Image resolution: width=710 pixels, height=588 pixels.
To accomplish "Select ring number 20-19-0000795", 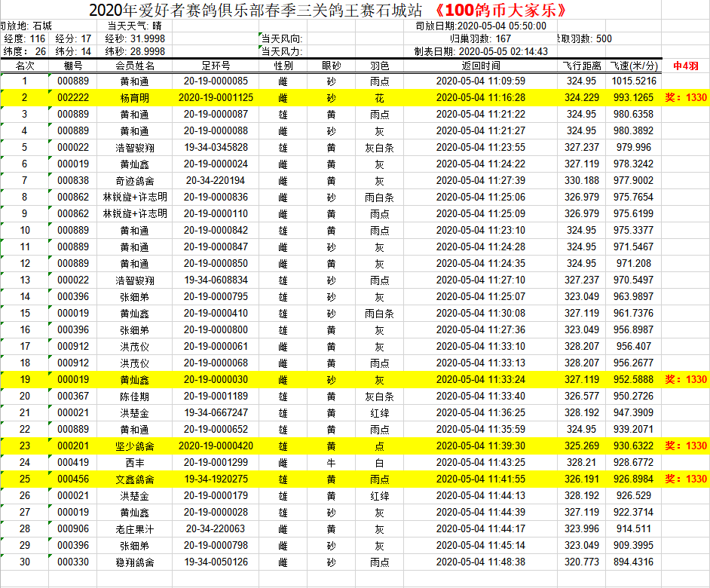I will [216, 297].
